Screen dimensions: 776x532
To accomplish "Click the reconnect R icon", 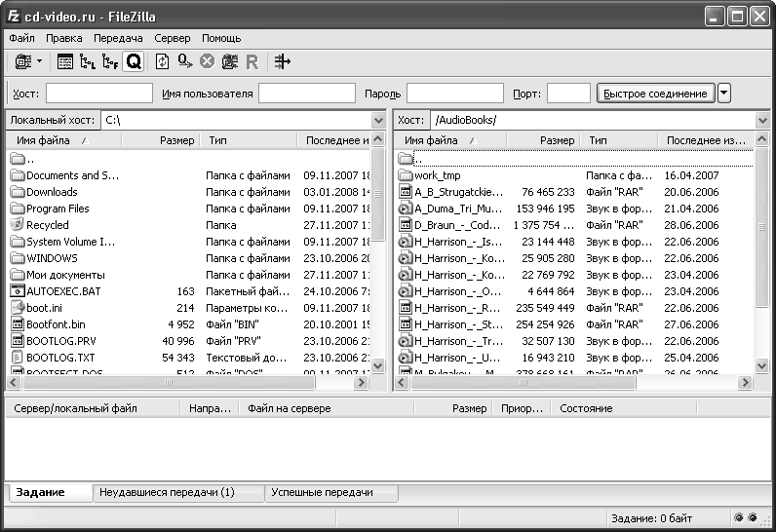I will pos(252,61).
